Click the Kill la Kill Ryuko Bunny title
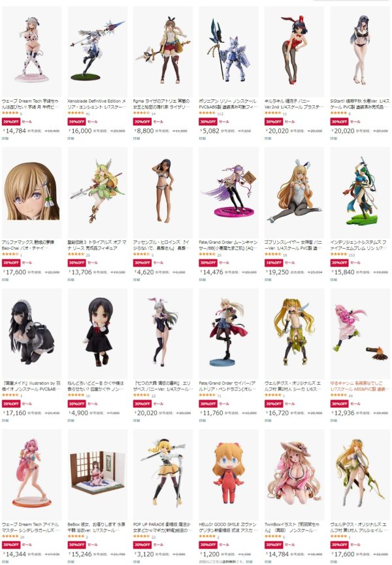The height and width of the screenshot is (565, 392). coord(294,104)
